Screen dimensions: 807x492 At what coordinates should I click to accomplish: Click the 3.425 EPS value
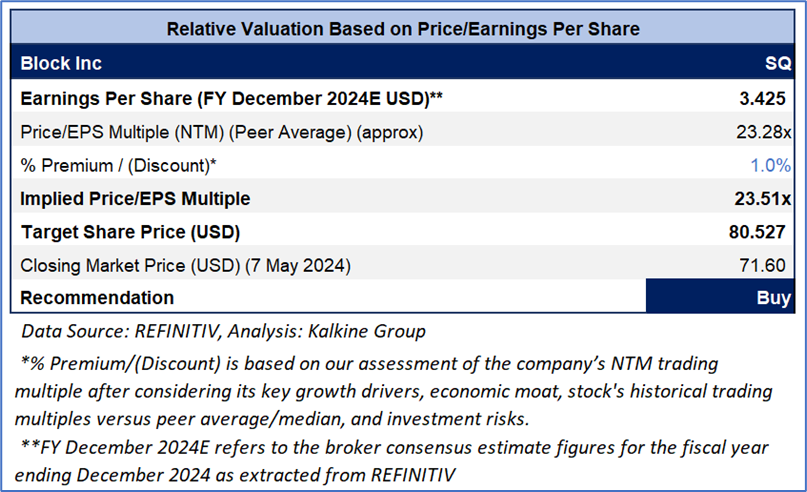[x=768, y=100]
